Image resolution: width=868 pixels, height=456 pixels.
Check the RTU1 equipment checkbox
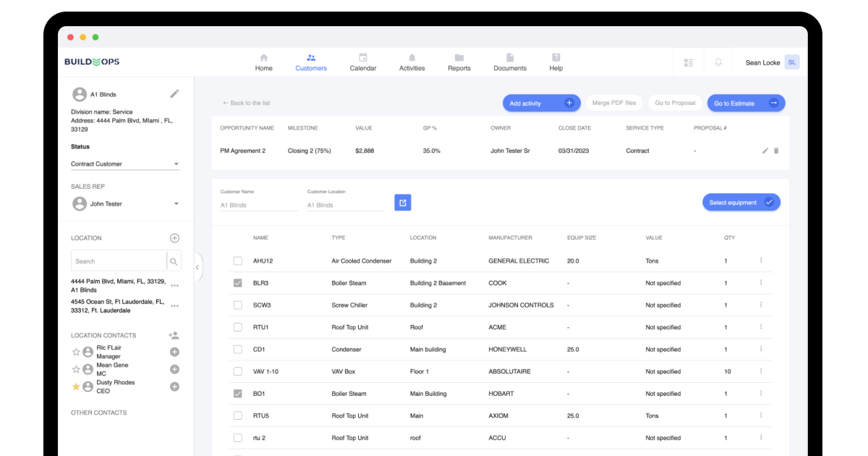click(x=238, y=327)
